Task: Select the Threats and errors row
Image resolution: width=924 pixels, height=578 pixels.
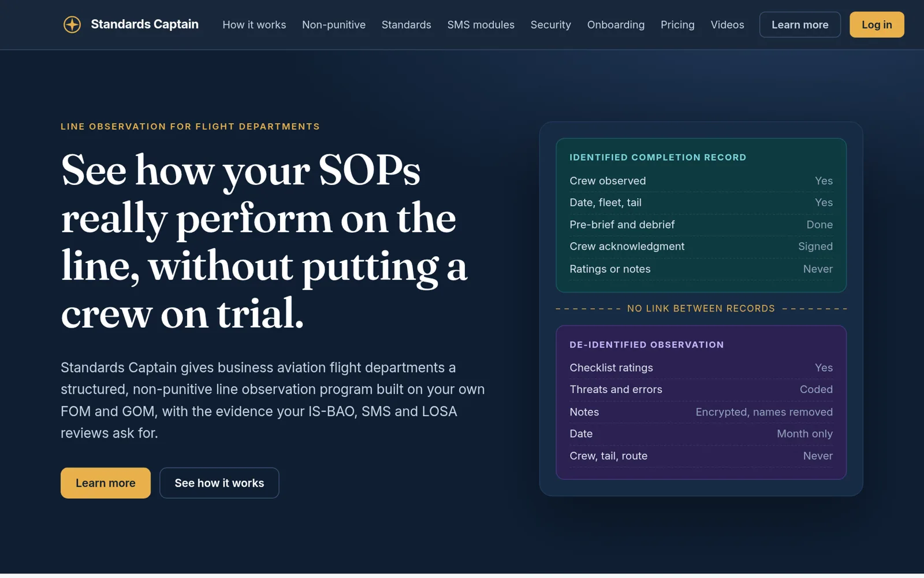Action: tap(701, 390)
